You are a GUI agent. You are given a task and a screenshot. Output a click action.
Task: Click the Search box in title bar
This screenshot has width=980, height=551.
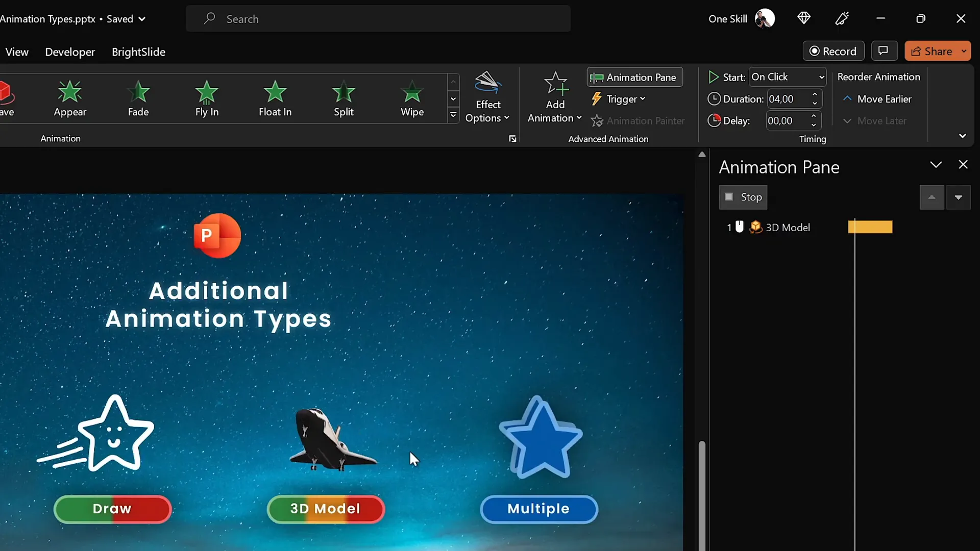coord(378,19)
